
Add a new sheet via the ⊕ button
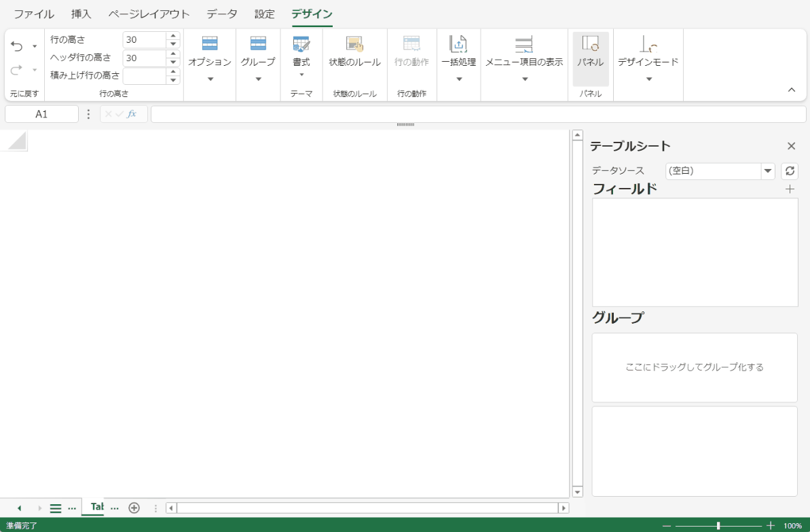[134, 507]
